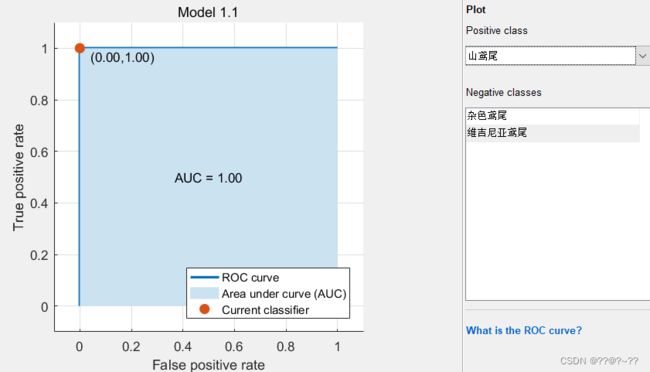The height and width of the screenshot is (372, 650).
Task: Expand the Positive class dropdown arrow
Action: coord(643,56)
